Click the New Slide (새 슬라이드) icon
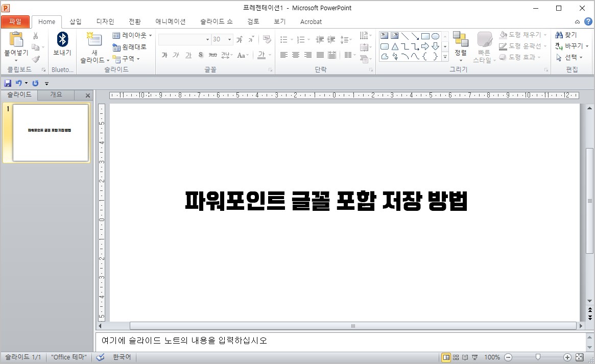The image size is (595, 364). (94, 39)
